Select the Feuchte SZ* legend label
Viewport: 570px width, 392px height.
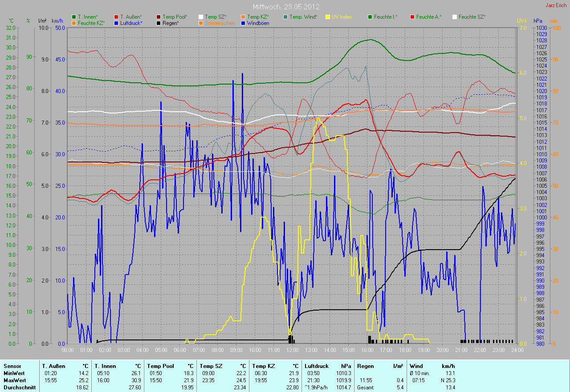coord(472,16)
